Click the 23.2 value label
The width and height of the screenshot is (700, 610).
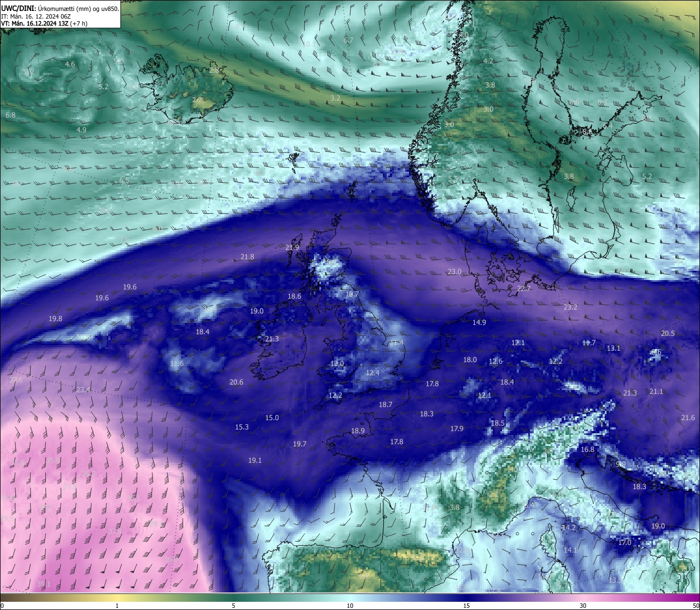[570, 307]
